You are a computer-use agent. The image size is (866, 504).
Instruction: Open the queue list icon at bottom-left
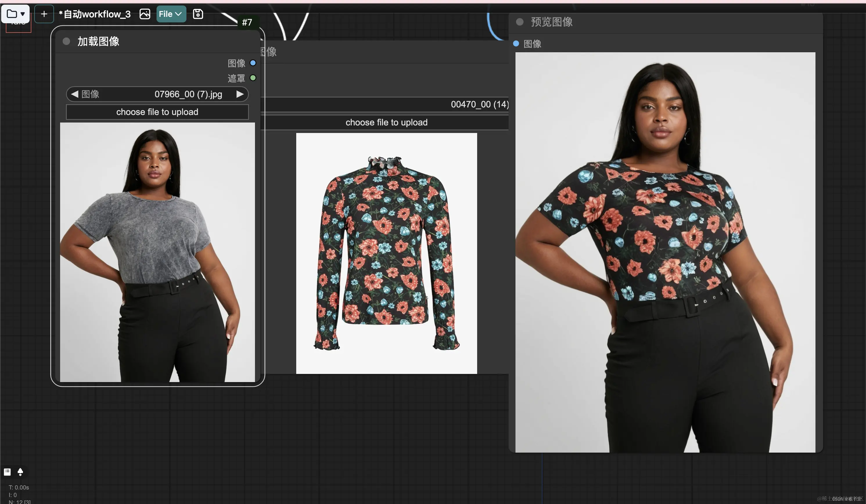tap(7, 472)
